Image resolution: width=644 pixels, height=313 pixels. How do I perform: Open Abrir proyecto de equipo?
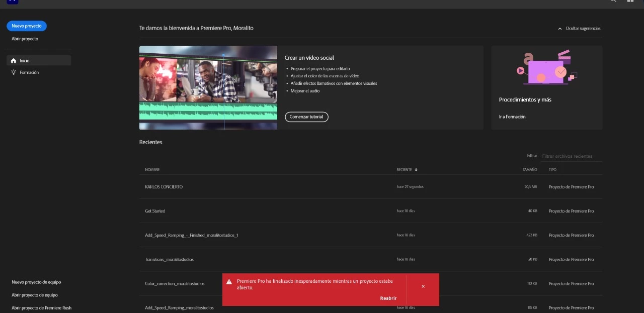click(x=35, y=295)
